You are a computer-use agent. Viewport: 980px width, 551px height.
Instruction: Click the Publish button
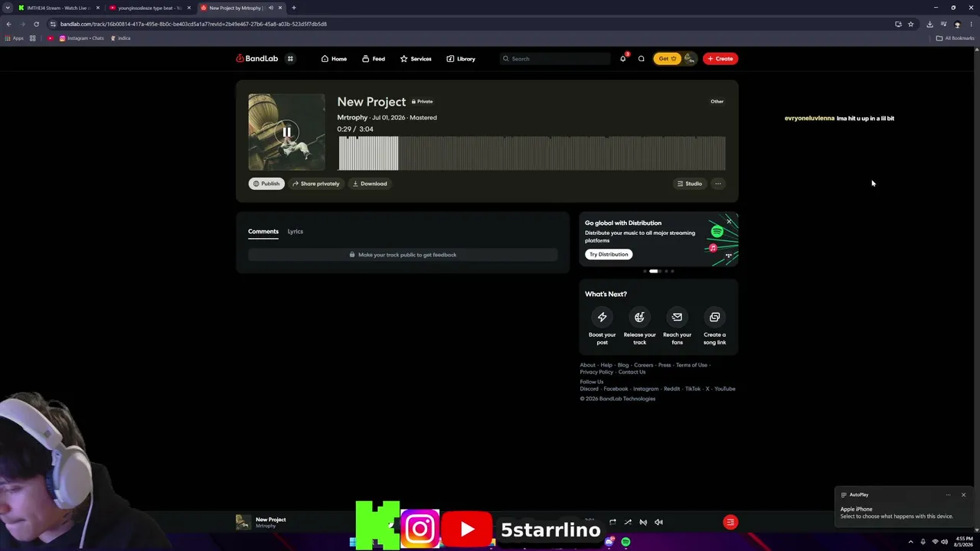tap(266, 184)
